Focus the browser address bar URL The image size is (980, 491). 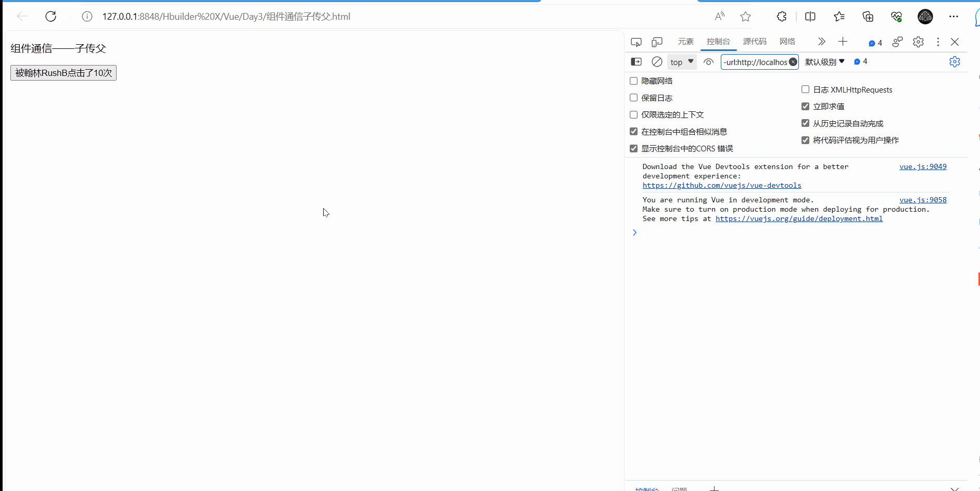click(226, 17)
